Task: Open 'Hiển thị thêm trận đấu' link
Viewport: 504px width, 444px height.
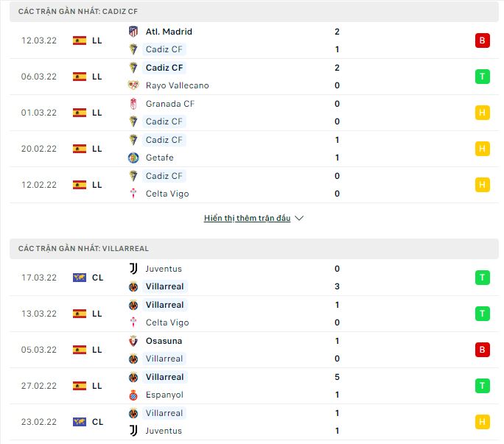Action: pyautogui.click(x=248, y=219)
